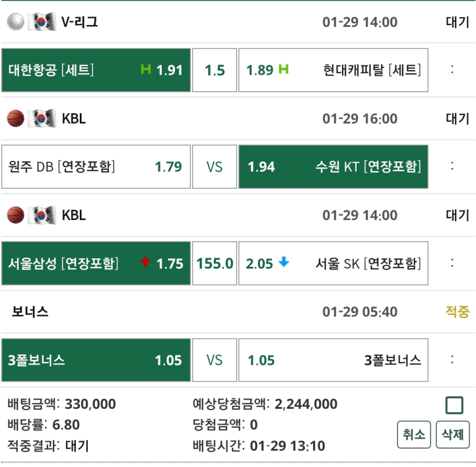476x467 pixels.
Task: Click the volleyball icon next to V-리그
Action: click(x=14, y=22)
